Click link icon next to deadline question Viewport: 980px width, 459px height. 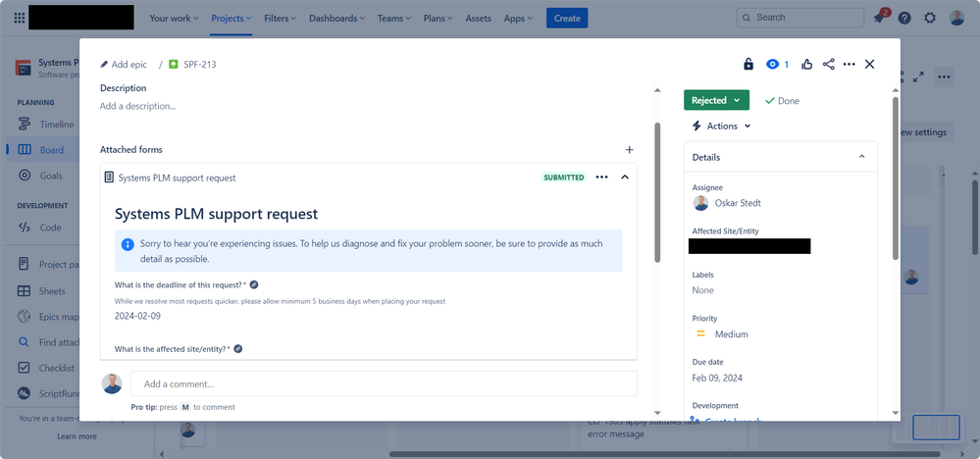pos(254,284)
